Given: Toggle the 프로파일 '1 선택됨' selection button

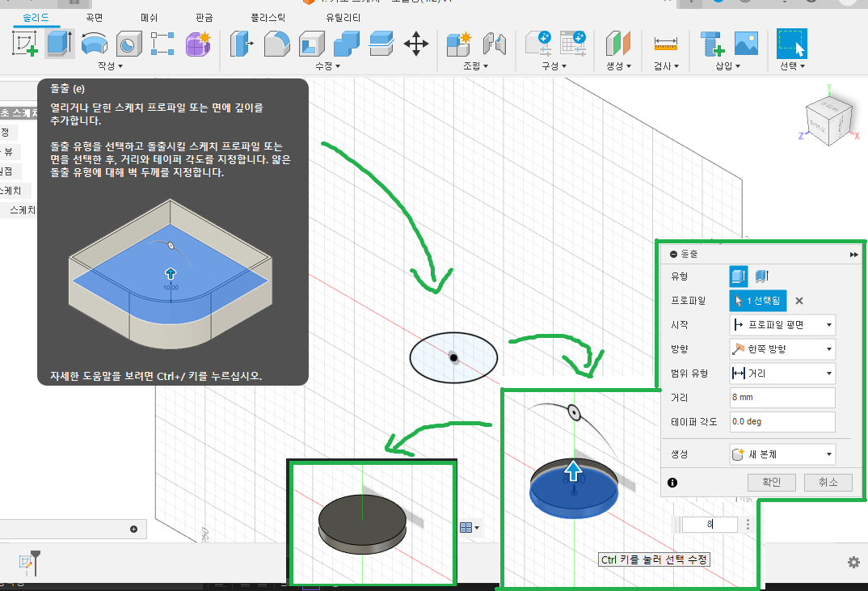Looking at the screenshot, I should point(758,301).
